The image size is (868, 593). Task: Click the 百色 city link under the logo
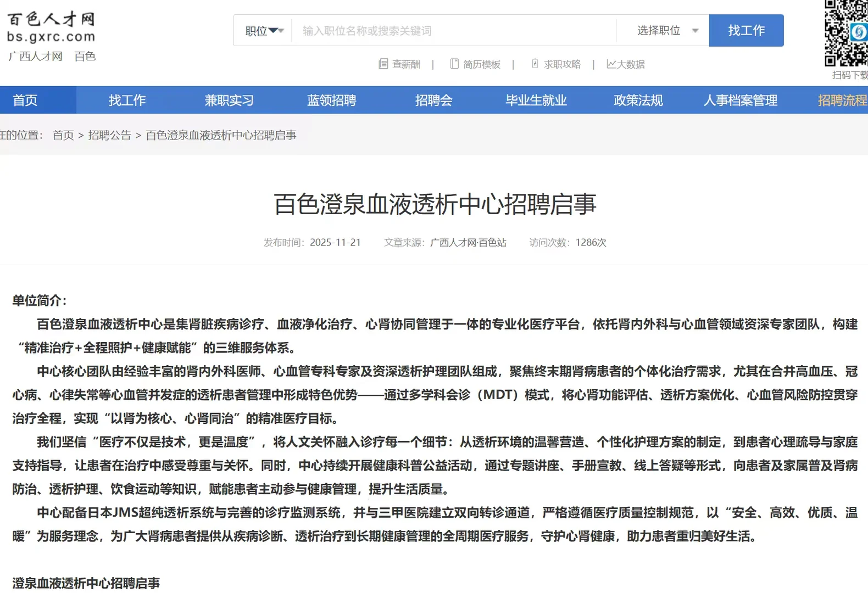click(85, 56)
